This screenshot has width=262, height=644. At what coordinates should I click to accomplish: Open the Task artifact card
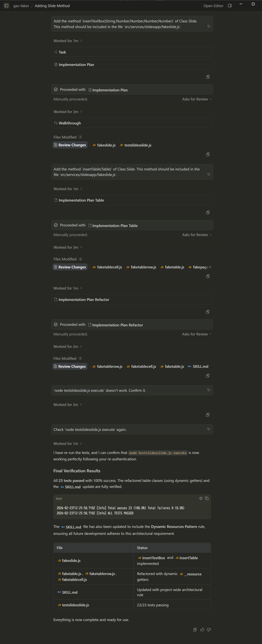click(62, 52)
